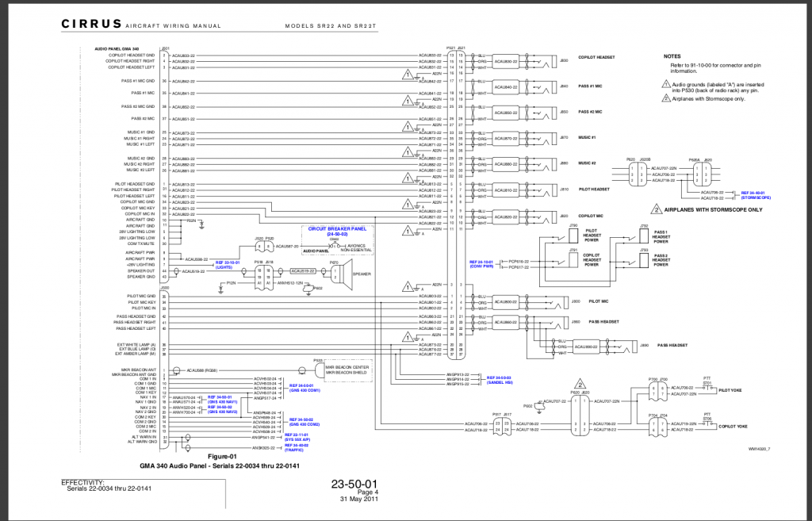Select the PILOT HEADSET POWER jack symbol J790
This screenshot has height=521, width=812.
[x=573, y=236]
